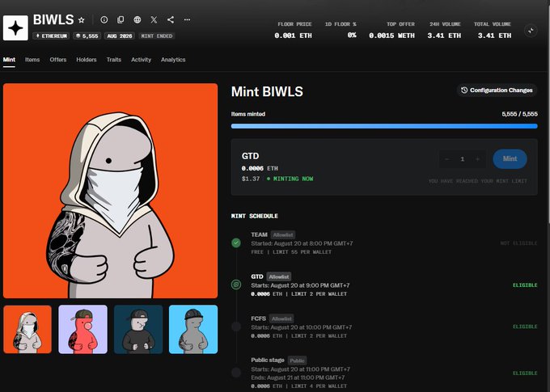This screenshot has width=550, height=392.
Task: Increase mint quantity with plus button
Action: click(x=477, y=159)
